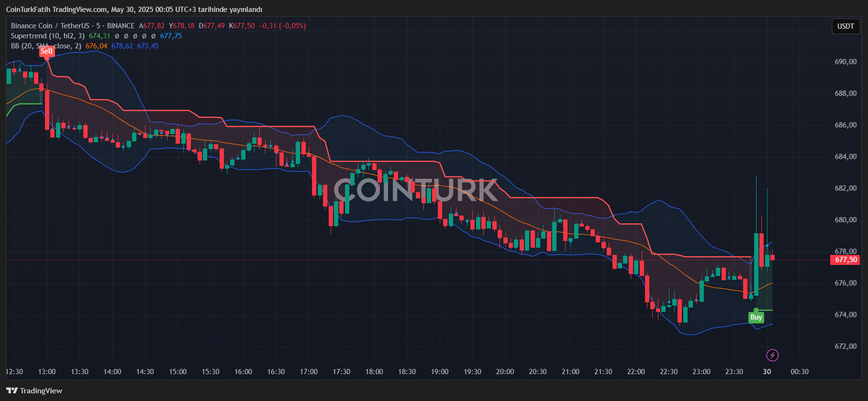Viewport: 868px width, 401px height.
Task: Click the 21:00 time axis label
Action: 570,372
